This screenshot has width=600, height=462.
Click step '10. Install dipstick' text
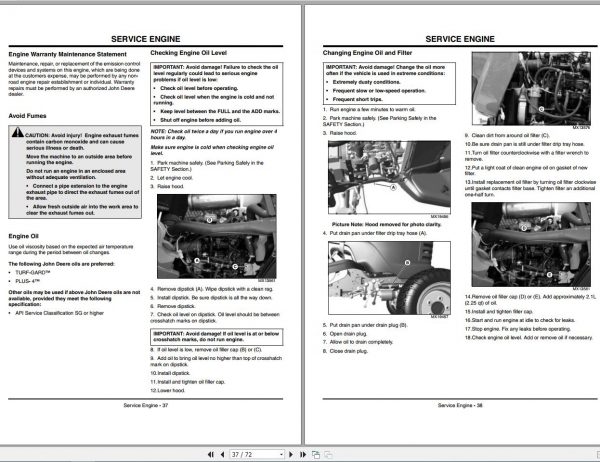[170, 373]
